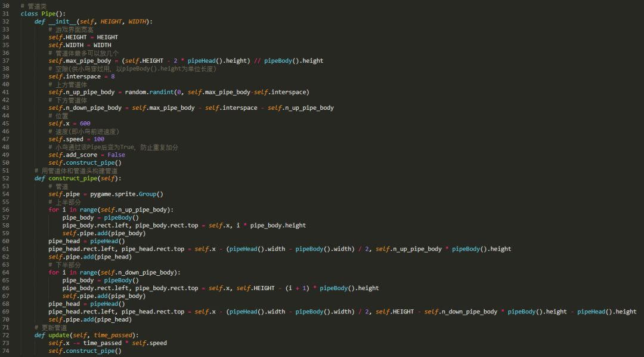The width and height of the screenshot is (644, 357).
Task: Click line number 37 in the gutter
Action: [x=5, y=61]
